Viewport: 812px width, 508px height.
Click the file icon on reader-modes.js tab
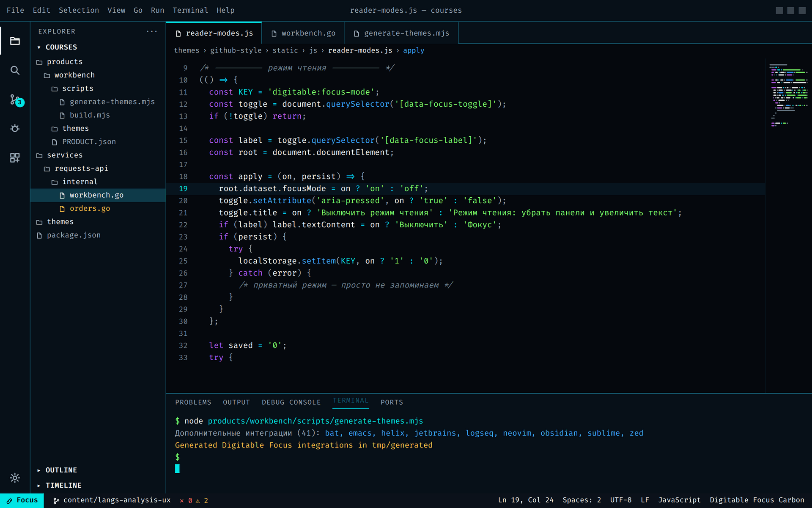(178, 33)
